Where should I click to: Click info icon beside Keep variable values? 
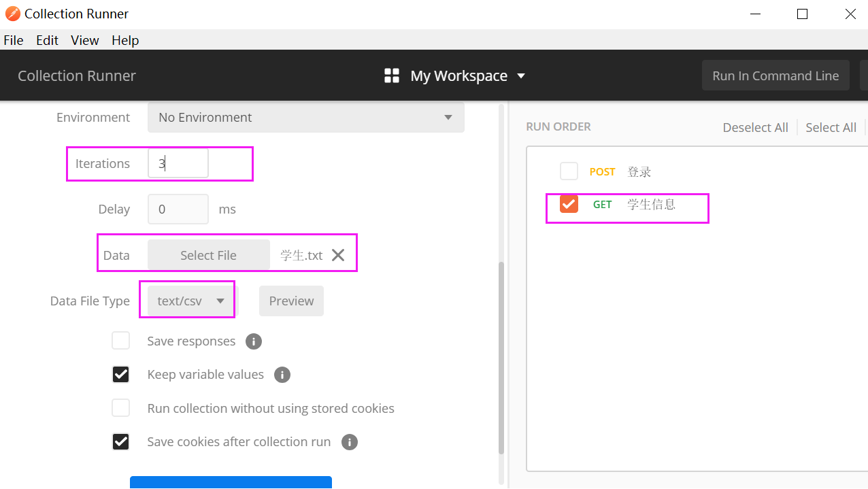tap(282, 375)
